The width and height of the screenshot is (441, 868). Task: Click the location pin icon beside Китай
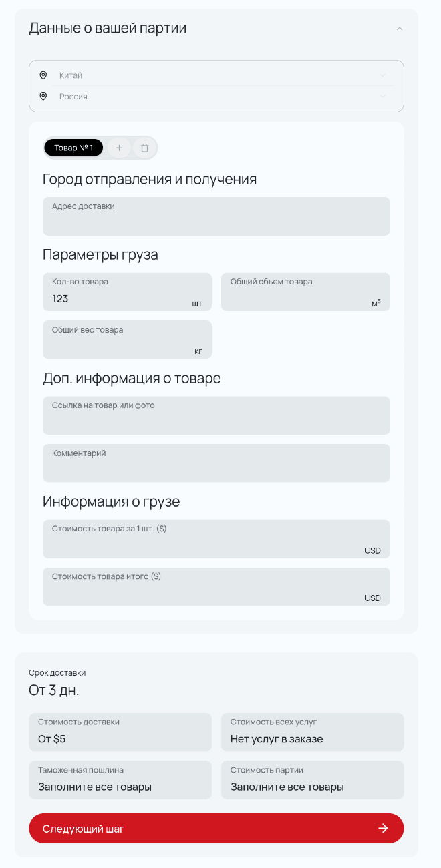[43, 75]
